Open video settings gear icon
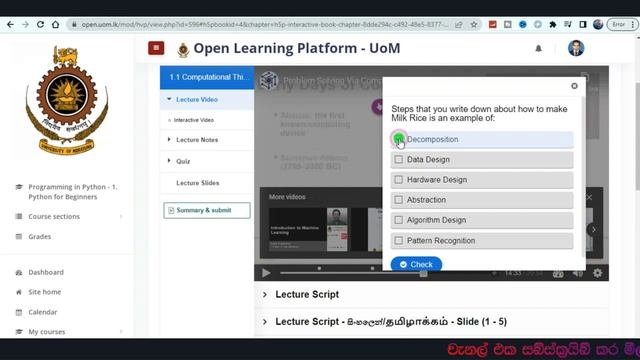Screen dimensions: 640x360 click(x=597, y=273)
